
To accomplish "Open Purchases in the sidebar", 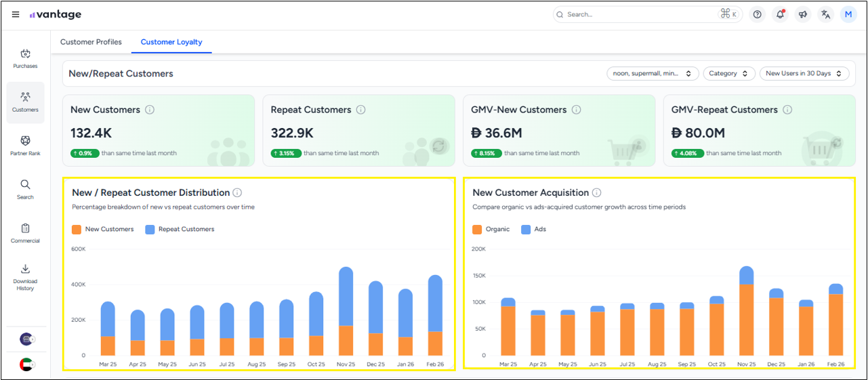I will (25, 58).
